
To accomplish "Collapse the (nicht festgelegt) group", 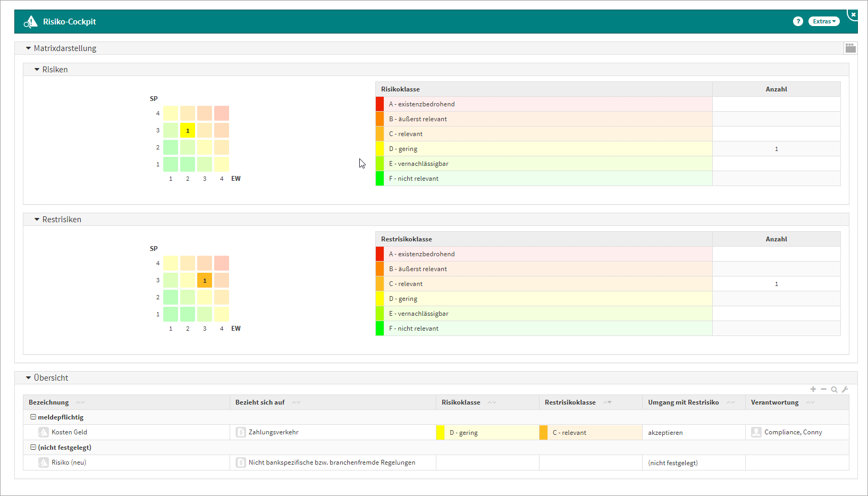I will point(33,448).
